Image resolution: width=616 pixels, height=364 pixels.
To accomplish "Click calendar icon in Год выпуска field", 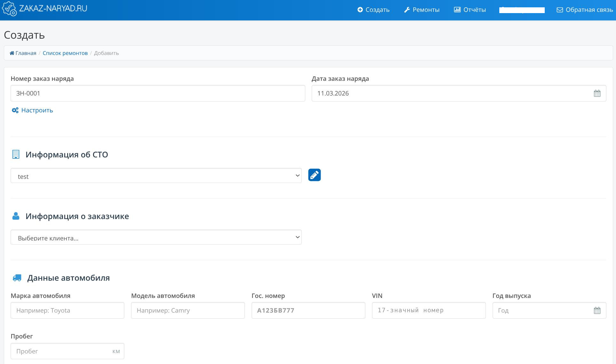I will coord(597,310).
